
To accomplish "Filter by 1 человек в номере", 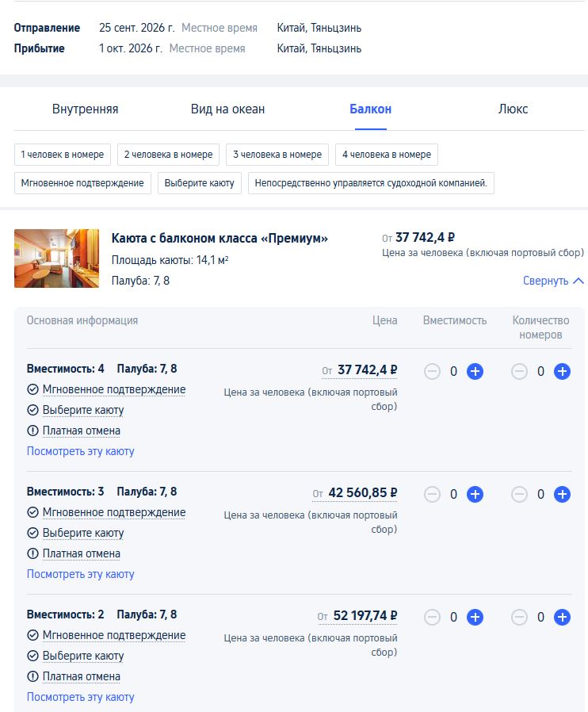I will coord(62,155).
